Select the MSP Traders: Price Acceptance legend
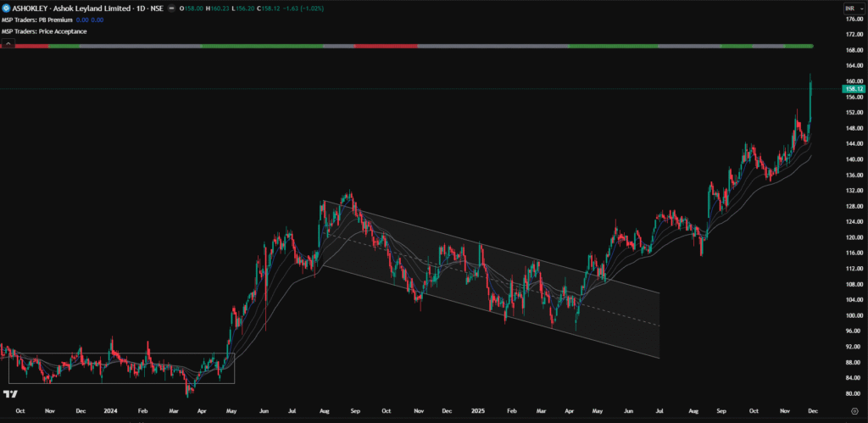This screenshot has width=868, height=423. [44, 31]
